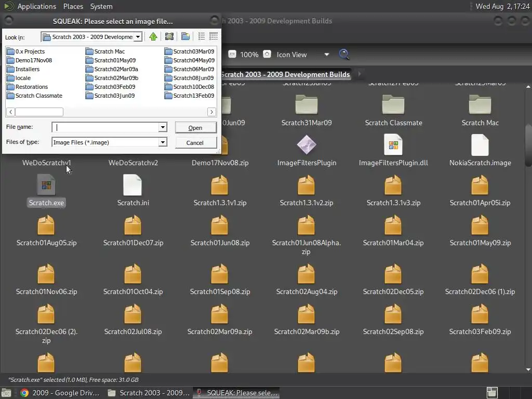Expand the Look in folder dropdown
This screenshot has height=399, width=532.
click(x=138, y=37)
